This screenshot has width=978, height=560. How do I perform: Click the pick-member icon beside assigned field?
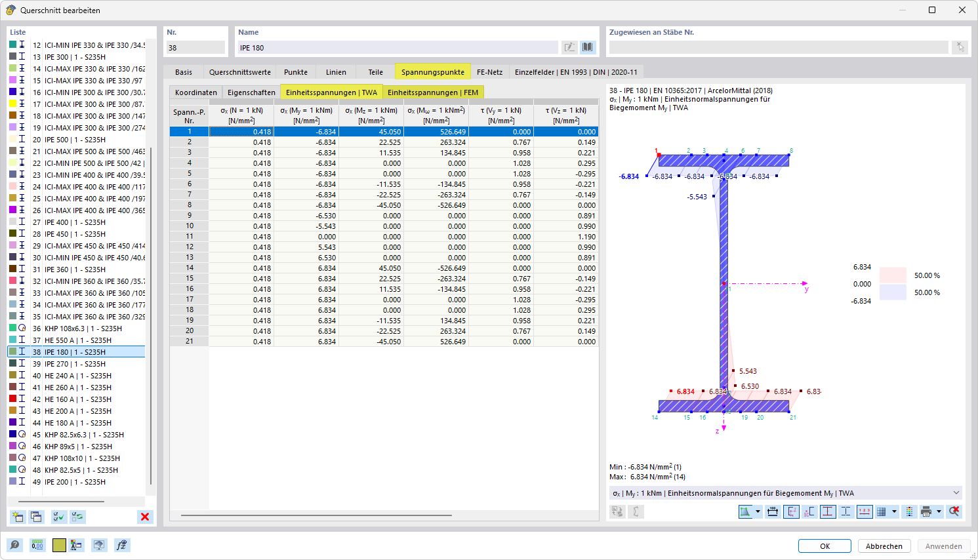tap(960, 47)
